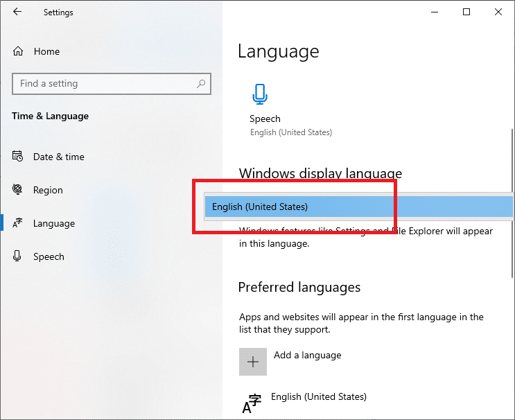The image size is (515, 420).
Task: Click the globe Region icon
Action: (17, 189)
